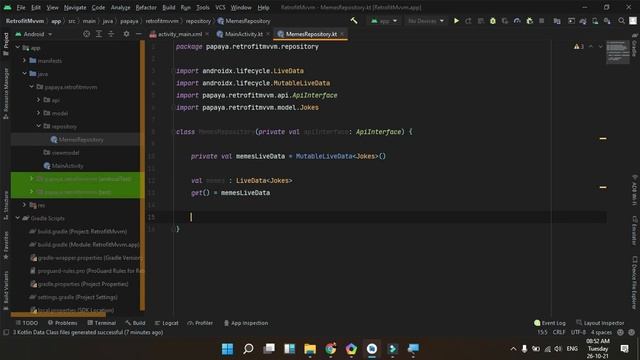640x360 pixels.
Task: Open the SDK Manager icon in toolbar
Action: [607, 21]
